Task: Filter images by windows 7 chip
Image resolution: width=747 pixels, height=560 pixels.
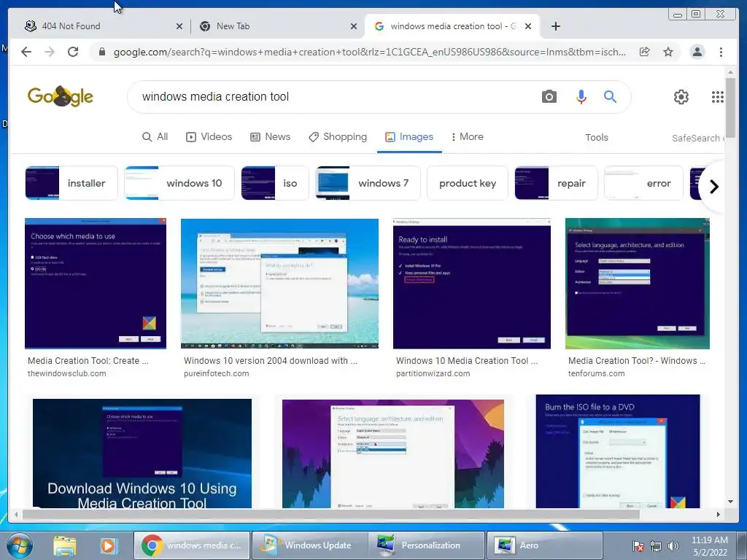Action: point(368,183)
